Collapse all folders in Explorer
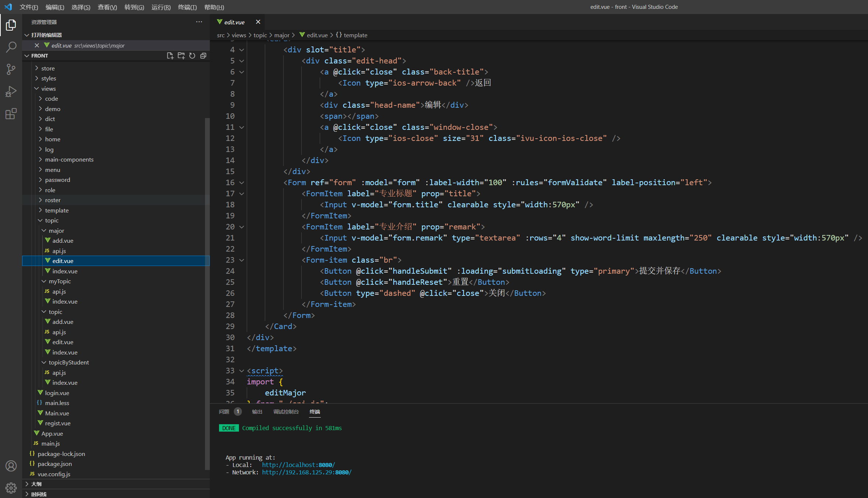Image resolution: width=868 pixels, height=498 pixels. click(203, 56)
